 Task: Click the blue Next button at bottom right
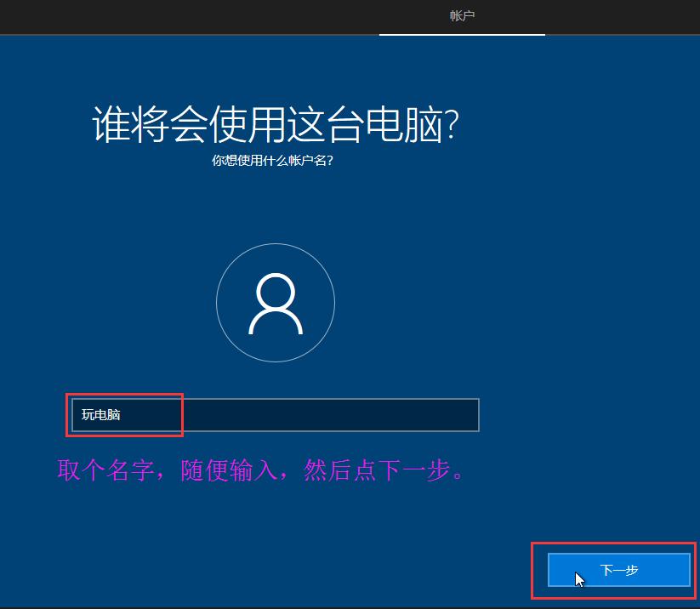pos(618,570)
